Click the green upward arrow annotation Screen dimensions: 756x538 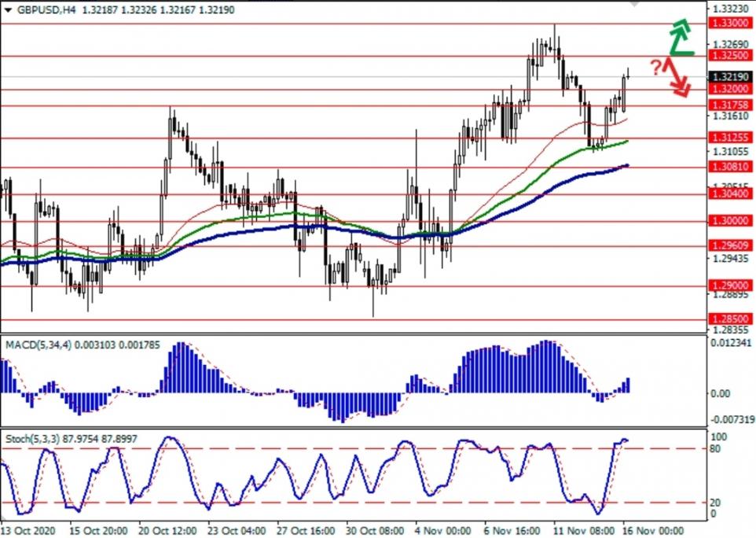681,37
